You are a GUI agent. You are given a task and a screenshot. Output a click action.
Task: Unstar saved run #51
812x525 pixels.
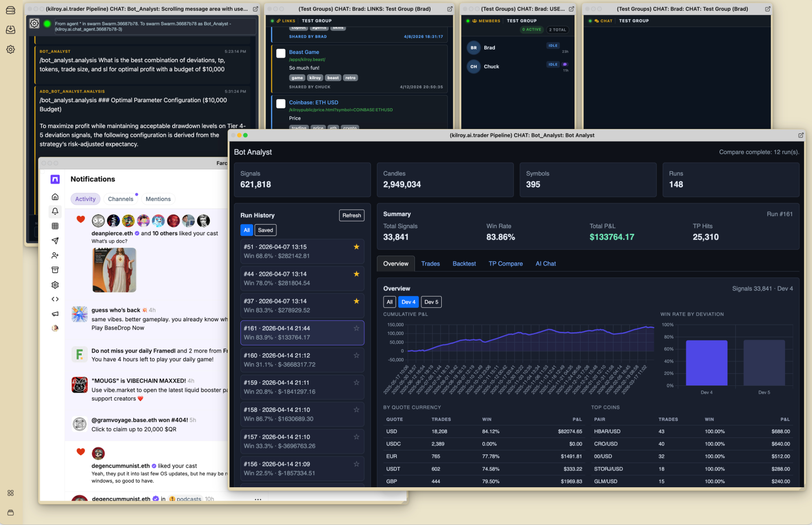coord(356,247)
